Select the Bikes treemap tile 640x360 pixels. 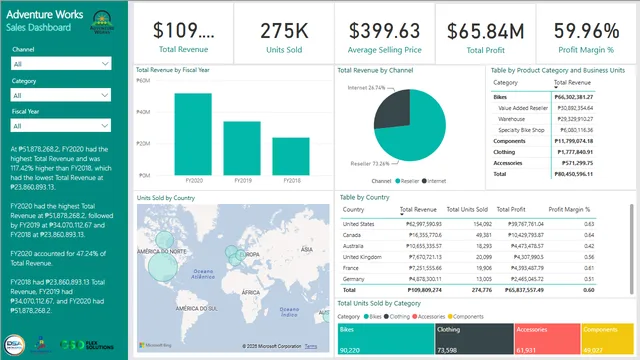[386, 339]
